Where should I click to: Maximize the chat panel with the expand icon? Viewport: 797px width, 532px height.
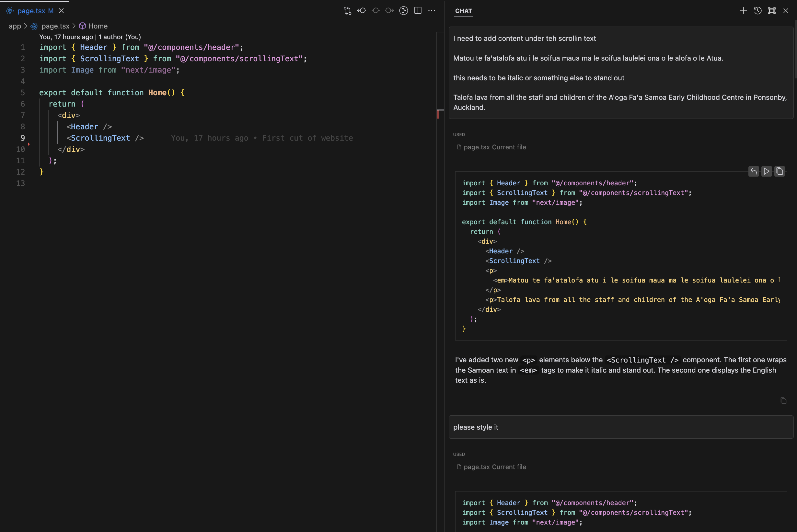[x=772, y=10]
